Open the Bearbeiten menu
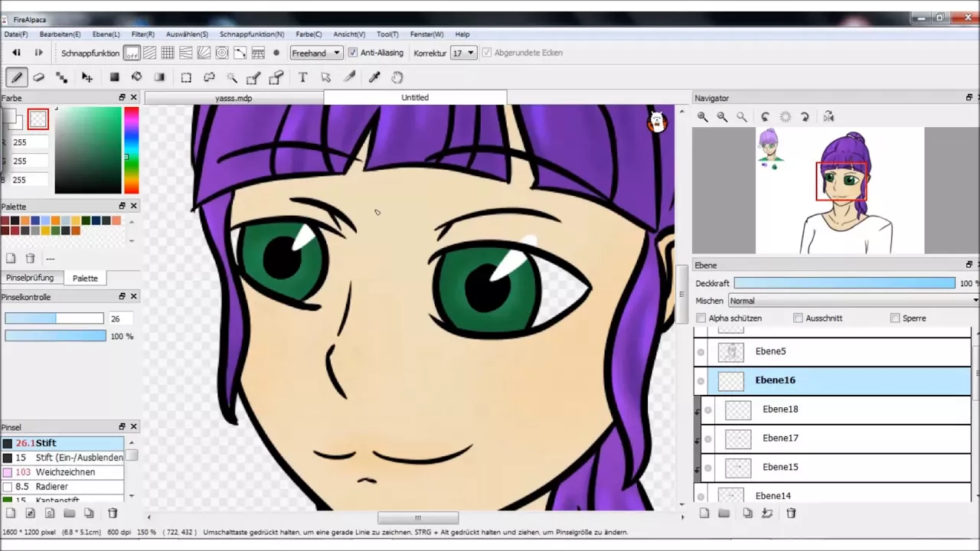Image resolution: width=980 pixels, height=551 pixels. (60, 34)
